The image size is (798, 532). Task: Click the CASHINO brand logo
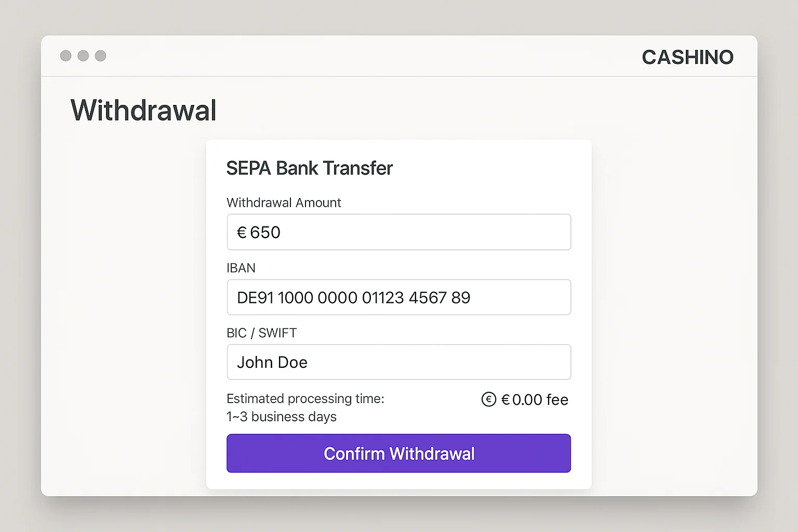687,57
